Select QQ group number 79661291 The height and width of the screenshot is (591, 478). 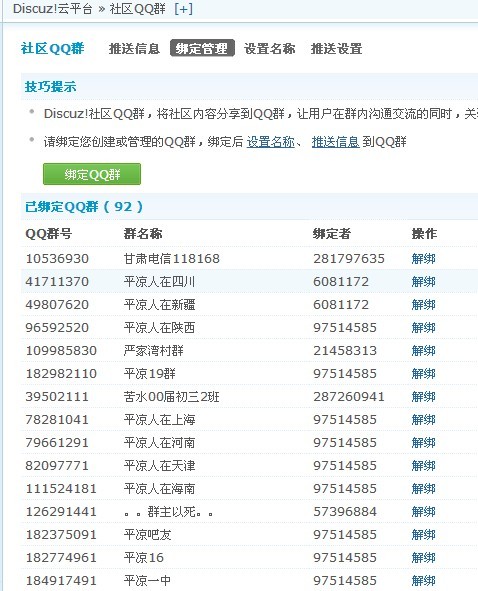[x=57, y=443]
